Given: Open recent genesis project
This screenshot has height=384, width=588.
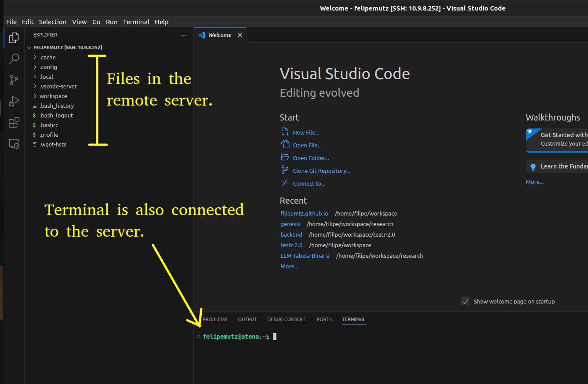Looking at the screenshot, I should pos(290,224).
